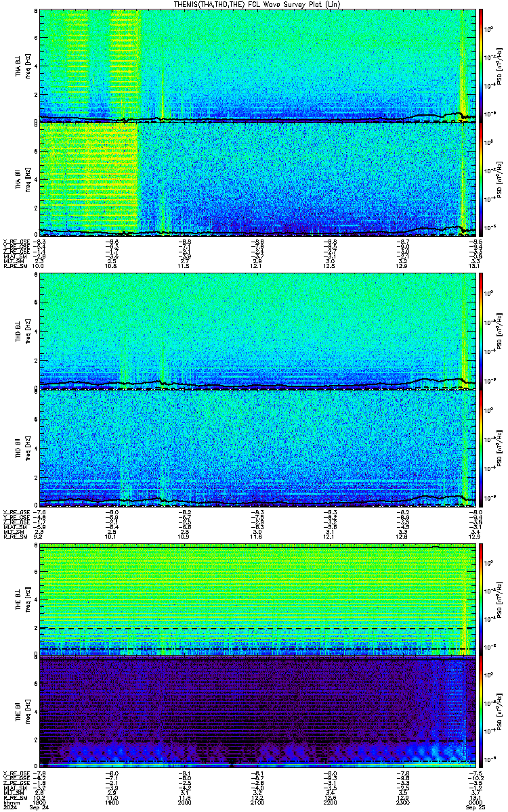Click the 1800 time tick label
508x812 pixels.
tap(39, 803)
